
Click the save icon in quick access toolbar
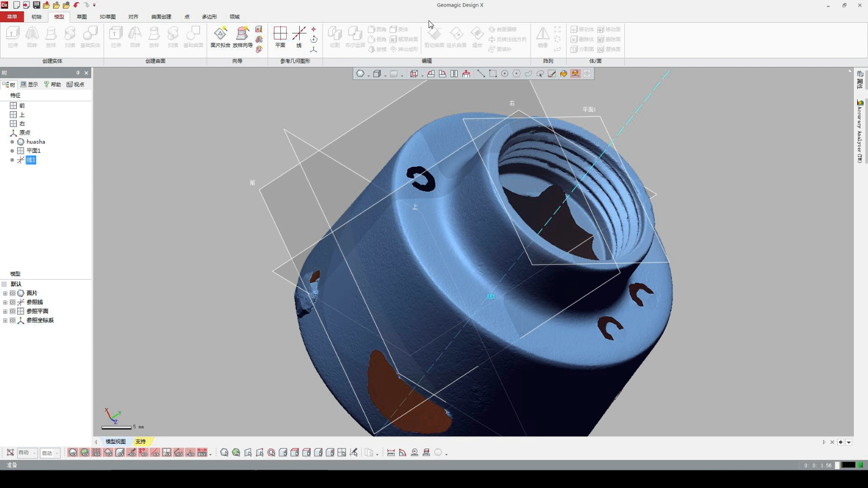pos(36,5)
